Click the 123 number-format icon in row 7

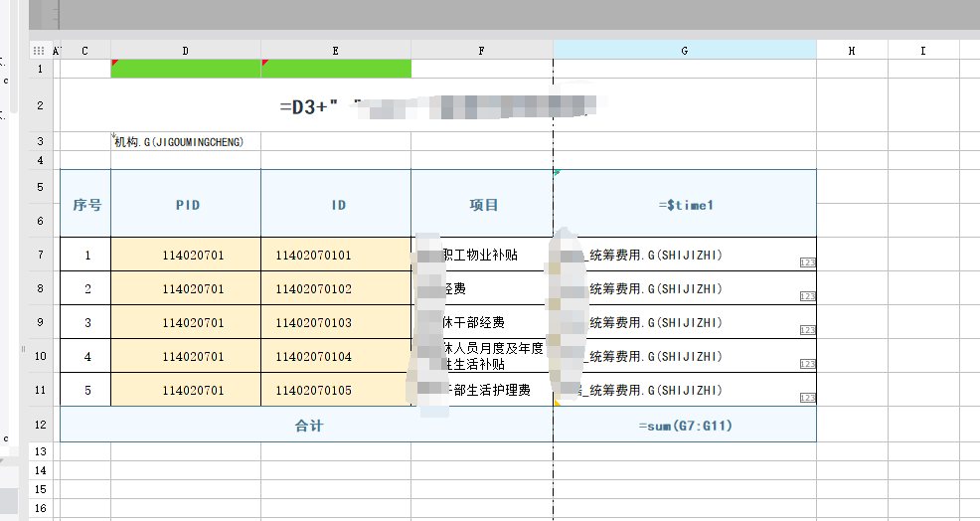(807, 262)
